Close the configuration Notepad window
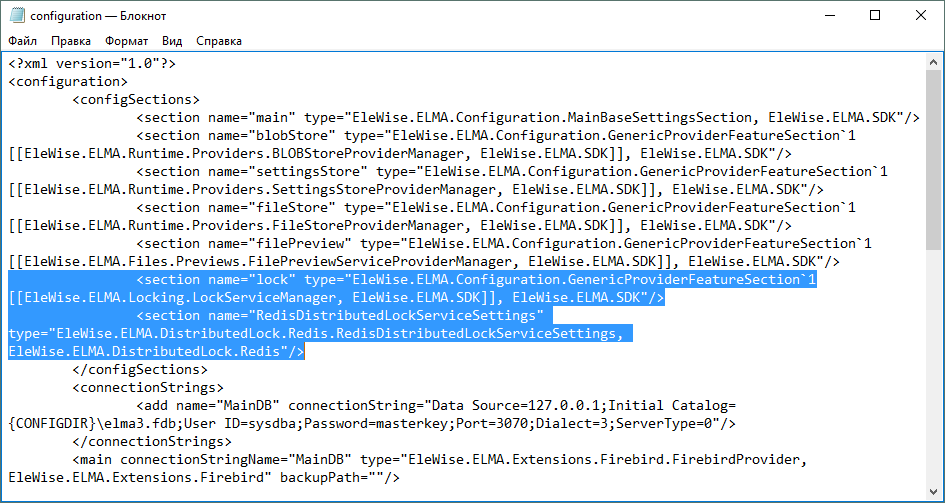This screenshot has width=945, height=503. pos(921,15)
